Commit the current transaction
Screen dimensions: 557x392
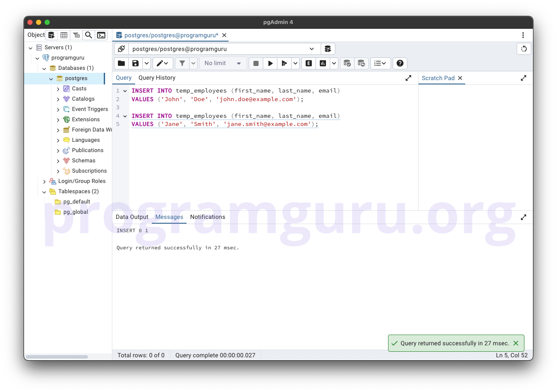click(x=347, y=63)
